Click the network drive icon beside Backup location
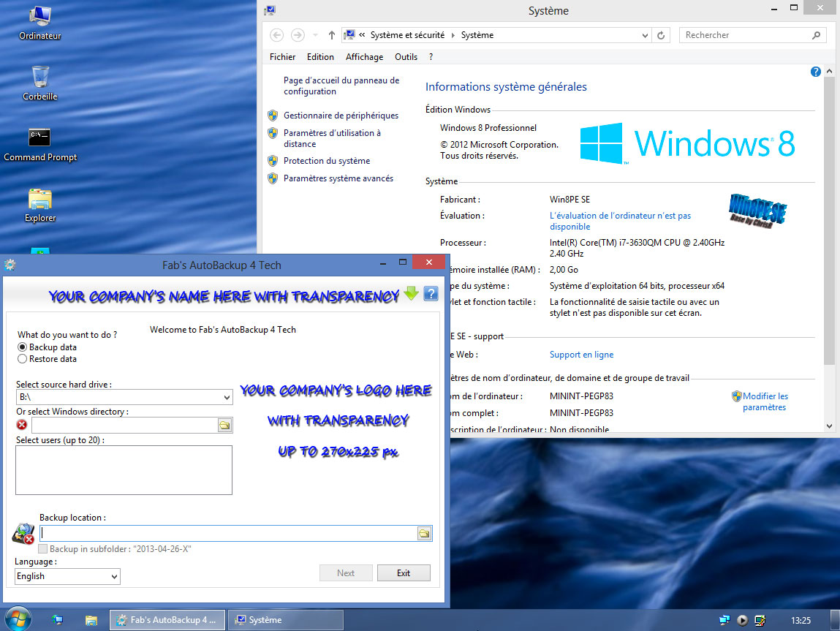This screenshot has height=631, width=840. point(23,534)
